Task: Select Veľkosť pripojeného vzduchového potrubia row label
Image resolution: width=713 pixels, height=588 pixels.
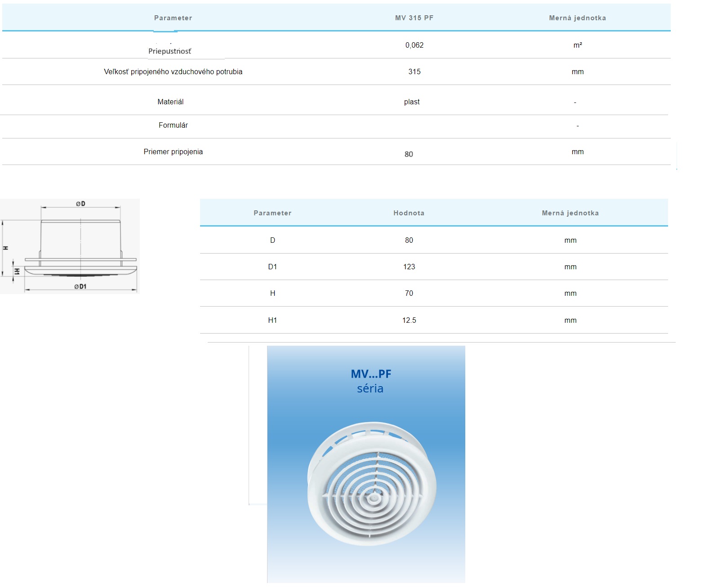Action: (173, 71)
